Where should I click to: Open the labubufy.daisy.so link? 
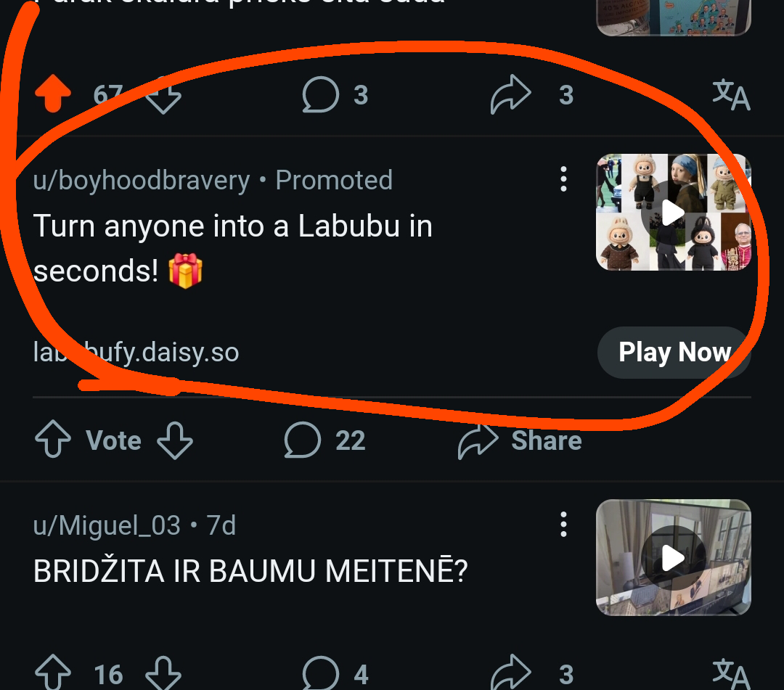click(x=136, y=353)
